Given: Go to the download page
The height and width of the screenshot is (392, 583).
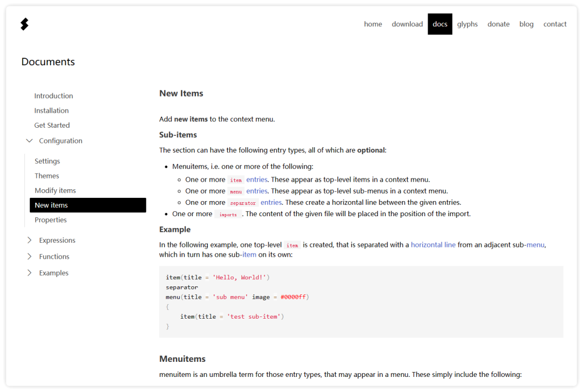Looking at the screenshot, I should [x=407, y=24].
